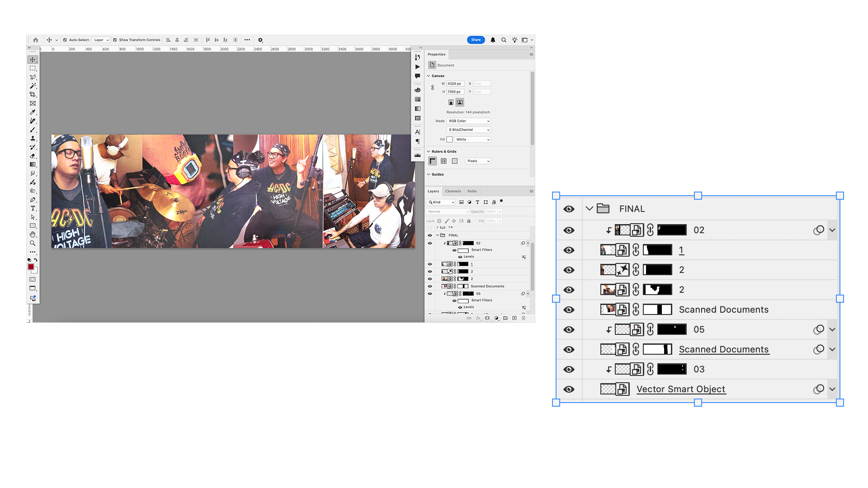Click the canvas width W input field
Viewport: 868px width, 488px height.
(x=455, y=84)
